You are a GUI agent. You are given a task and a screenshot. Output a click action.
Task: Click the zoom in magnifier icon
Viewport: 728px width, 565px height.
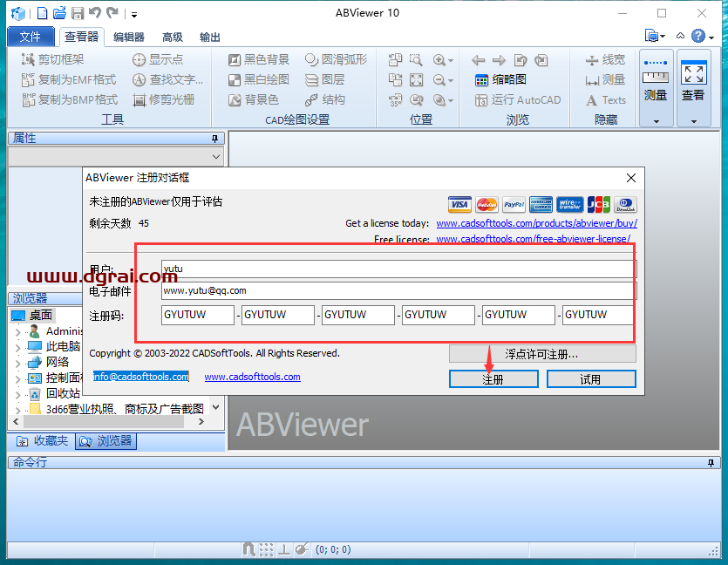pyautogui.click(x=439, y=60)
